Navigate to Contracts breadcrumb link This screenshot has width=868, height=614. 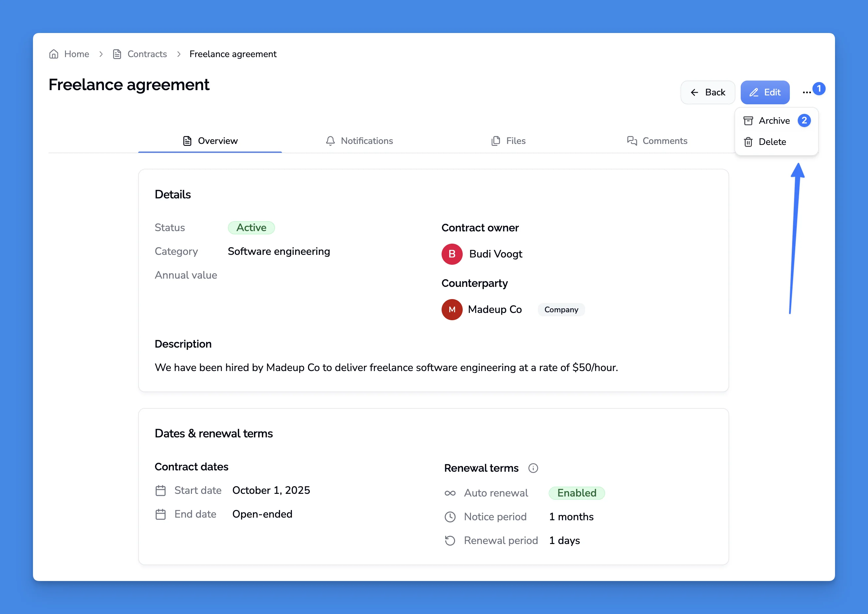(x=147, y=54)
